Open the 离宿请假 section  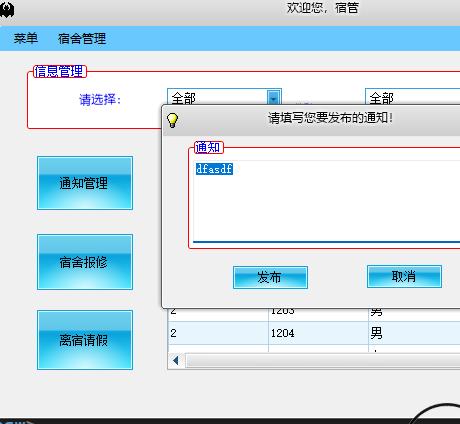tap(85, 340)
